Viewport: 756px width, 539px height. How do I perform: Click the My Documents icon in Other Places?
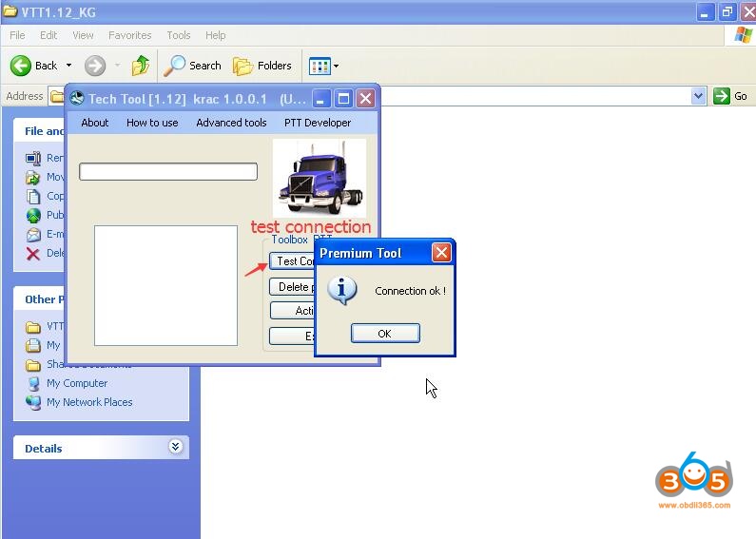coord(33,345)
